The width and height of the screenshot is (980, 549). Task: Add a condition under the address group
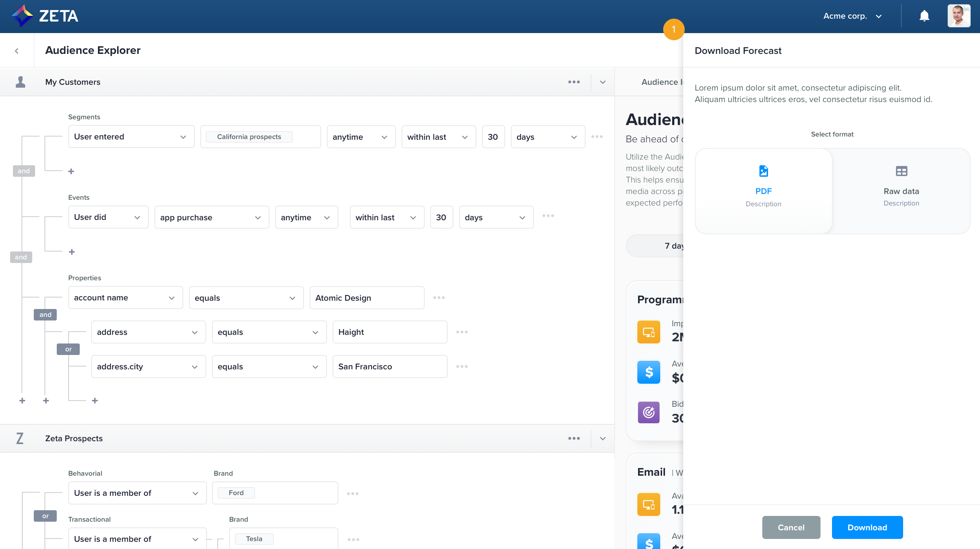95,401
